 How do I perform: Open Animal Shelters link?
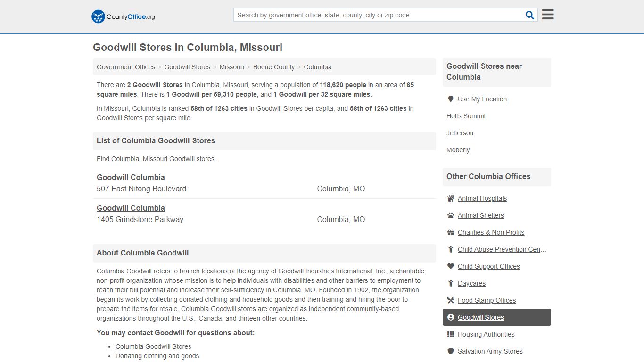tap(481, 215)
